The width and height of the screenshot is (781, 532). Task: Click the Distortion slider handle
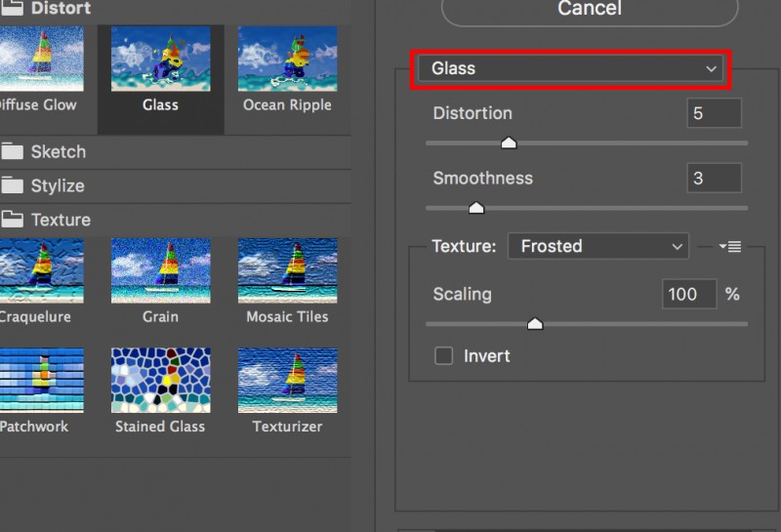tap(509, 143)
